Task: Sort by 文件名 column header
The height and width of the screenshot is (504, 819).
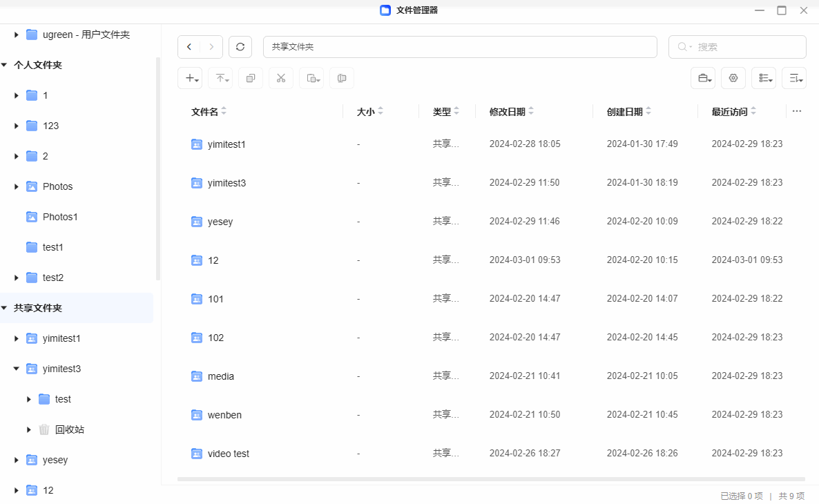Action: pos(209,112)
